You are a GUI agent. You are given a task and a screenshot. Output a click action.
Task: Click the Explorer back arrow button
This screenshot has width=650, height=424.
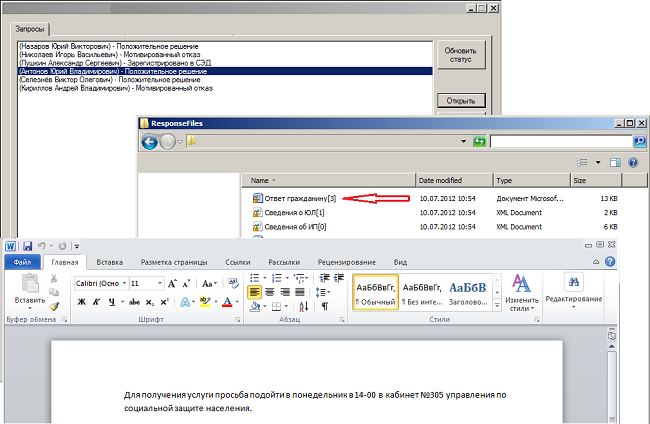[x=149, y=142]
